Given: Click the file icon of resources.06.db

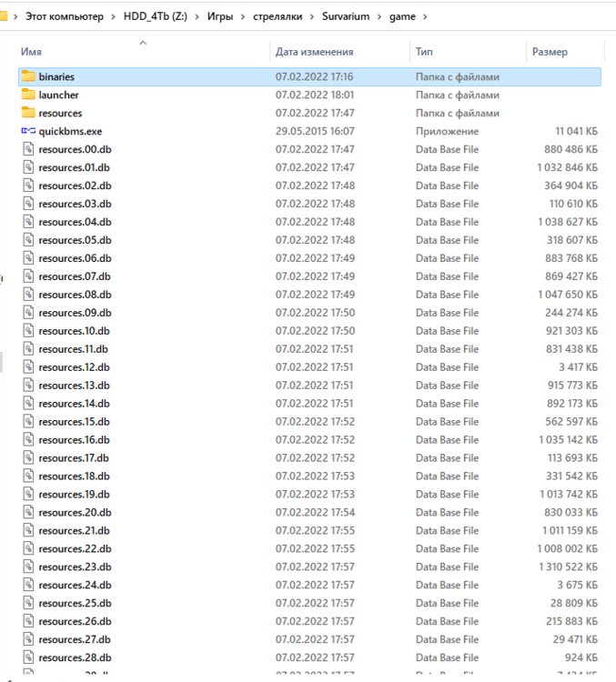Looking at the screenshot, I should 28,258.
